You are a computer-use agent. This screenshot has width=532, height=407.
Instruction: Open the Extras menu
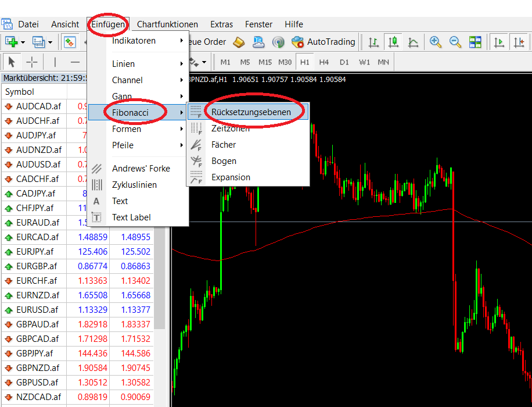tap(221, 24)
